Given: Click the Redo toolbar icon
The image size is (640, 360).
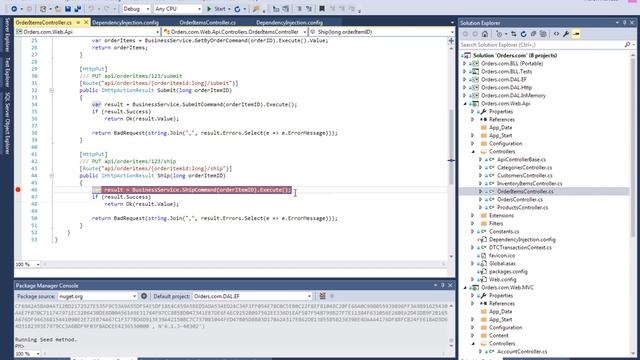Looking at the screenshot, I should tap(107, 9).
